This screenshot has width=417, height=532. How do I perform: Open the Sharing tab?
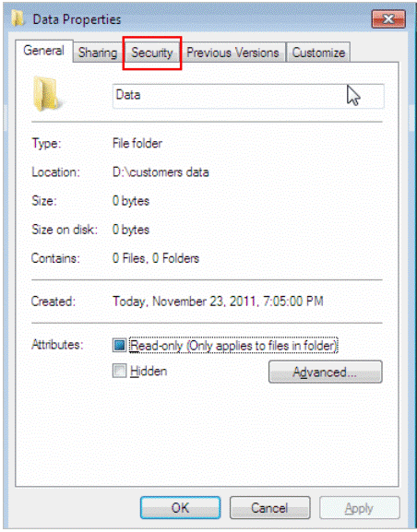(x=98, y=53)
